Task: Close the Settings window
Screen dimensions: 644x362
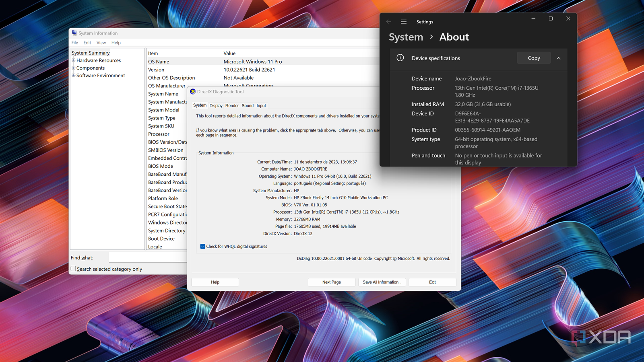Action: coord(568,19)
